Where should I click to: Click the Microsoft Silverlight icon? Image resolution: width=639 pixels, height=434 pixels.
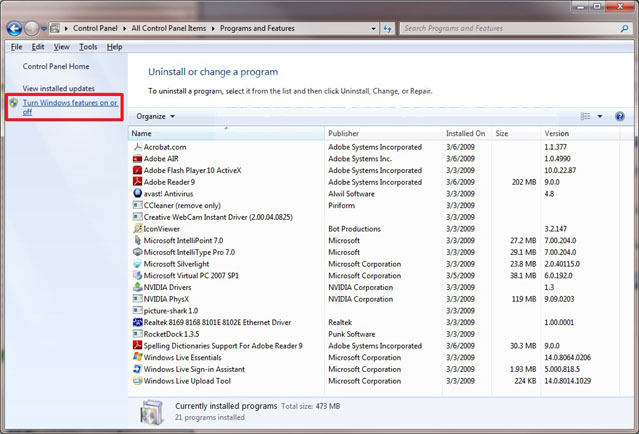[x=137, y=264]
